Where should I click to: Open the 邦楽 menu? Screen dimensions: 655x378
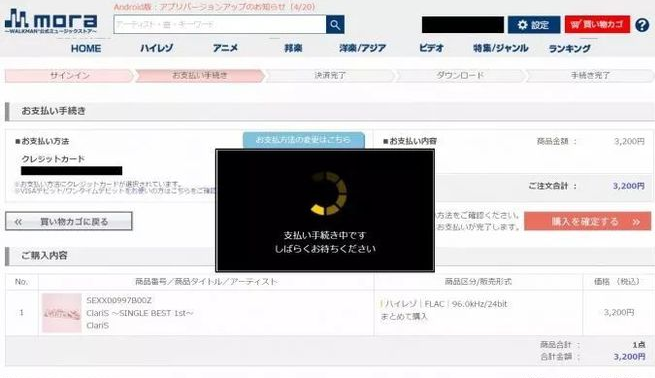click(293, 48)
